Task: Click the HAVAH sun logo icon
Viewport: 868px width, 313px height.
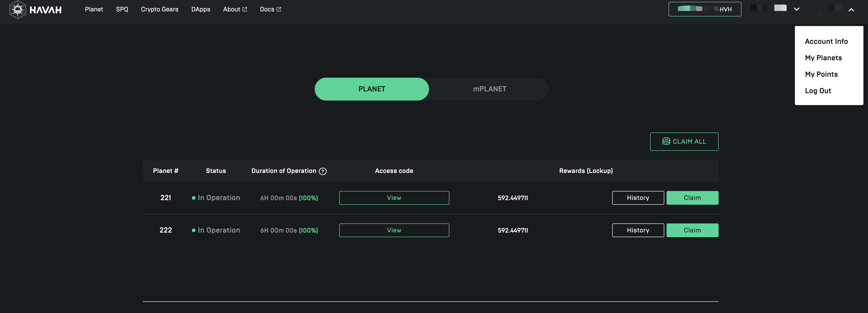Action: tap(18, 9)
